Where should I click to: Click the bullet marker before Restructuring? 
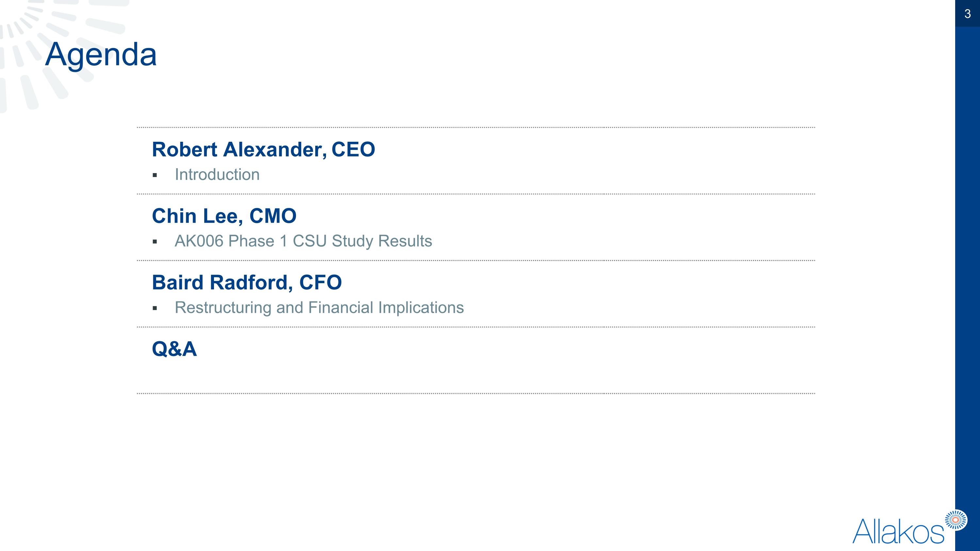[x=155, y=308]
